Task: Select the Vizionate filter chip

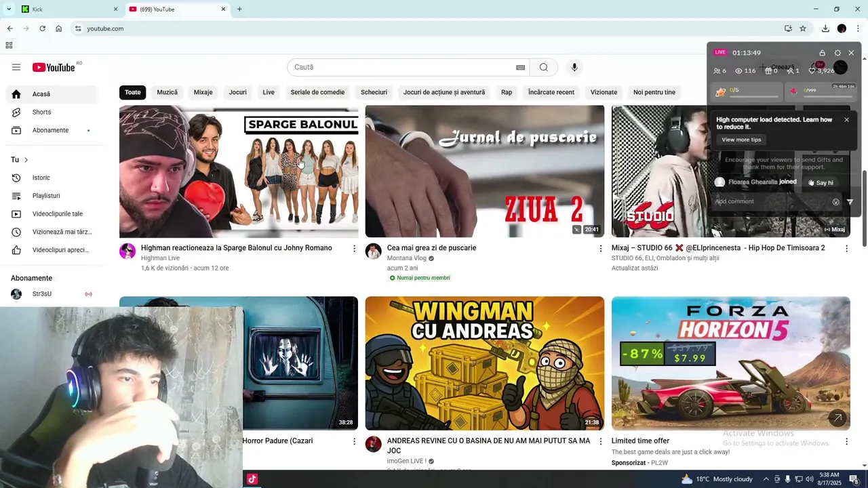Action: pos(604,92)
